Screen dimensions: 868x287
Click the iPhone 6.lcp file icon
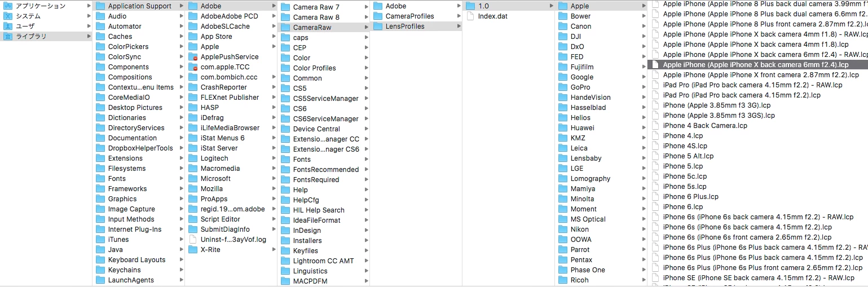click(655, 206)
